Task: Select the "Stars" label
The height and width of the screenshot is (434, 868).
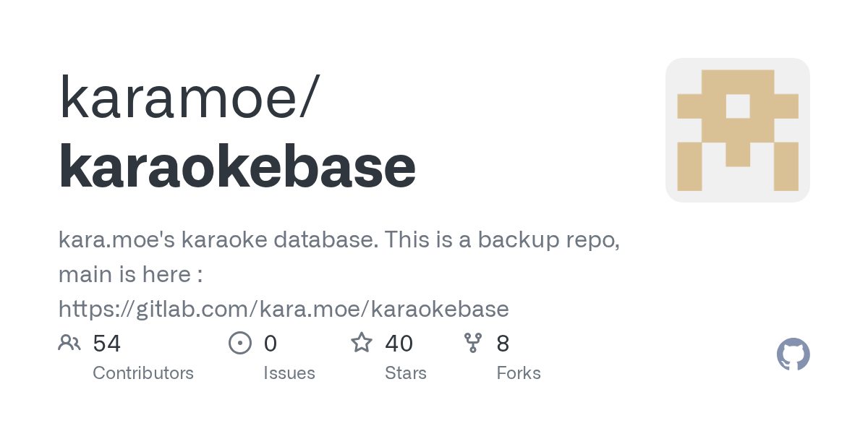Action: (406, 373)
